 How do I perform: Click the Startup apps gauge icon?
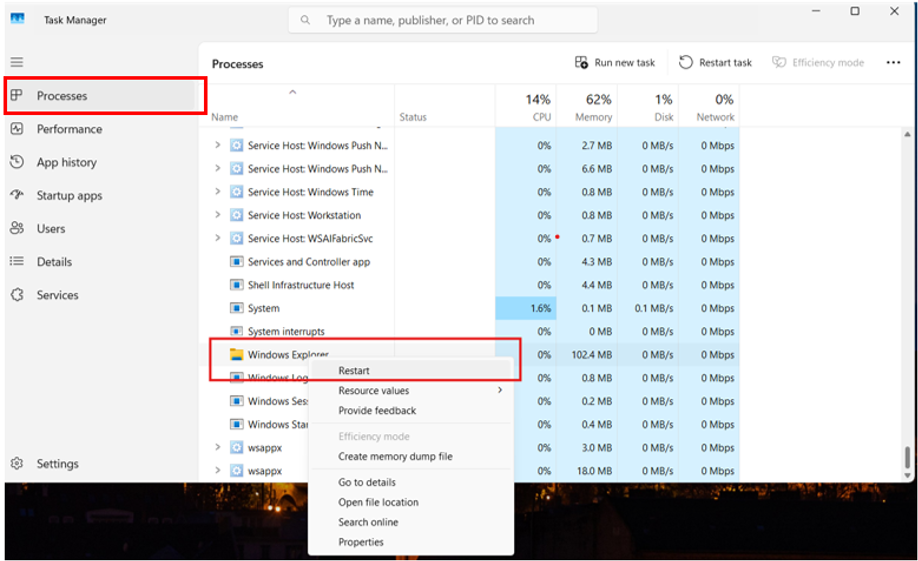tap(17, 194)
